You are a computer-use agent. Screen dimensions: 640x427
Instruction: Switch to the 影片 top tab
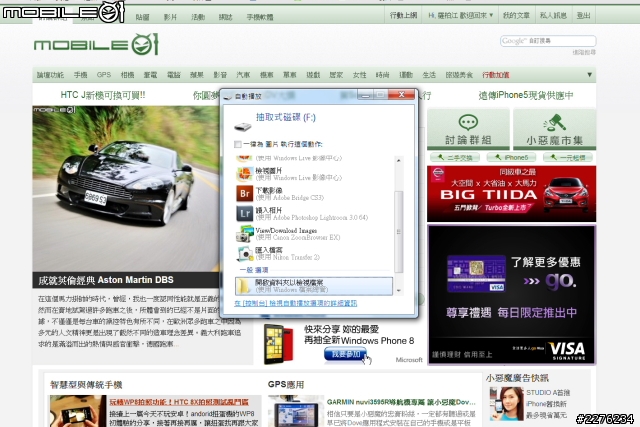coord(170,17)
